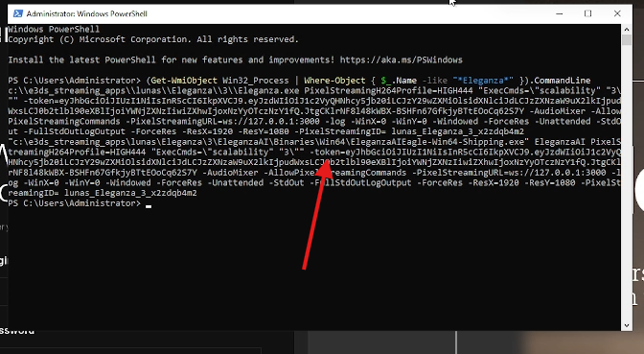Click the last prompt 'PS C:\Users\Administrator>'

click(74, 203)
